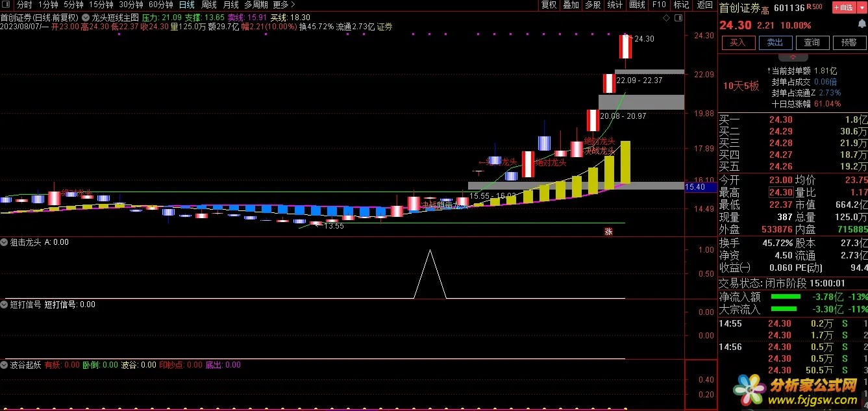Click the 狙击龙头 signal peak line
The width and height of the screenshot is (868, 411).
click(430, 274)
